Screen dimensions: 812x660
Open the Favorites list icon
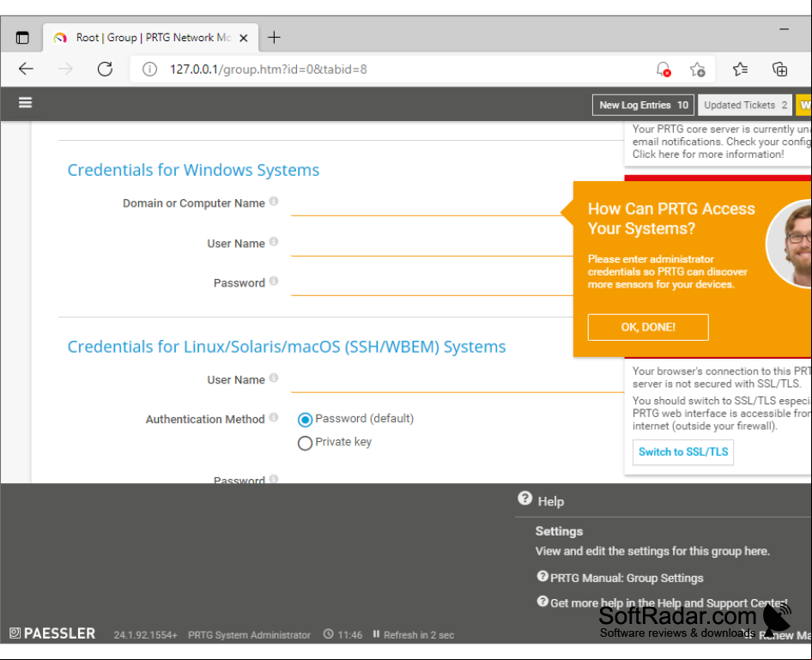(740, 69)
